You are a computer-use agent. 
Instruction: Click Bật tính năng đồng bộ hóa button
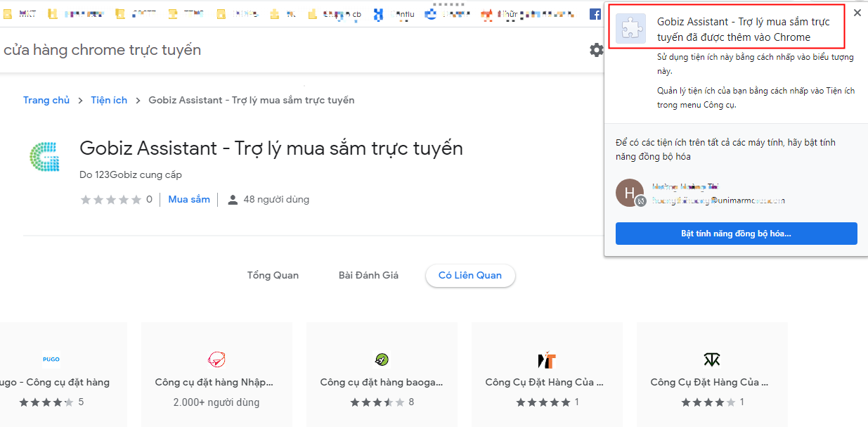[736, 234]
